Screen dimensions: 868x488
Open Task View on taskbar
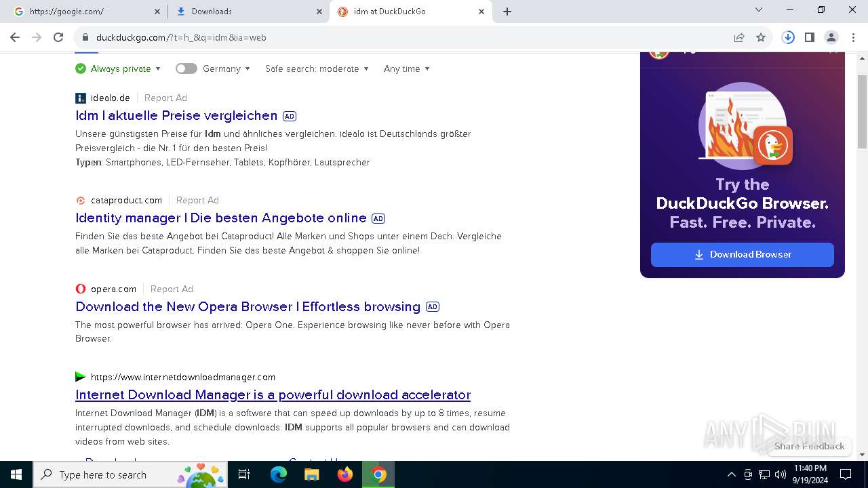coord(244,474)
